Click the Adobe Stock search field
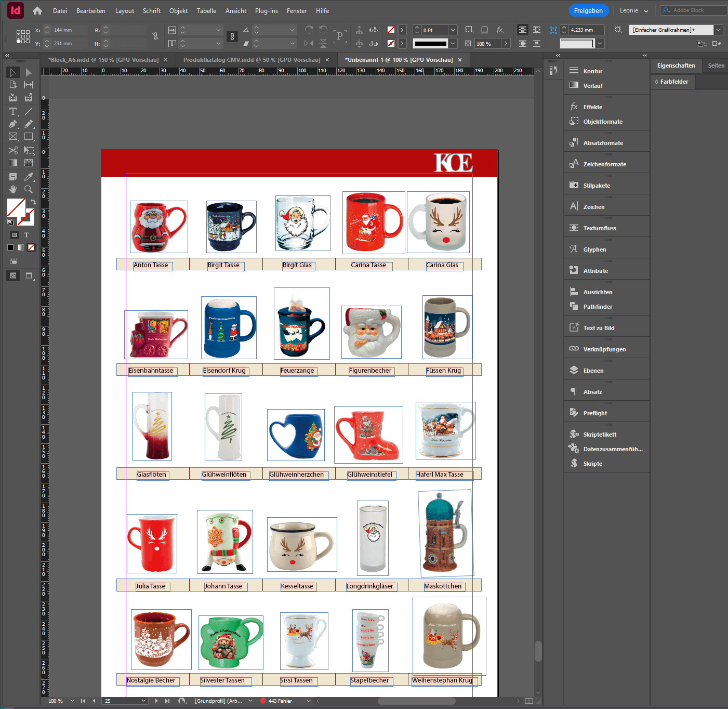 click(x=694, y=10)
